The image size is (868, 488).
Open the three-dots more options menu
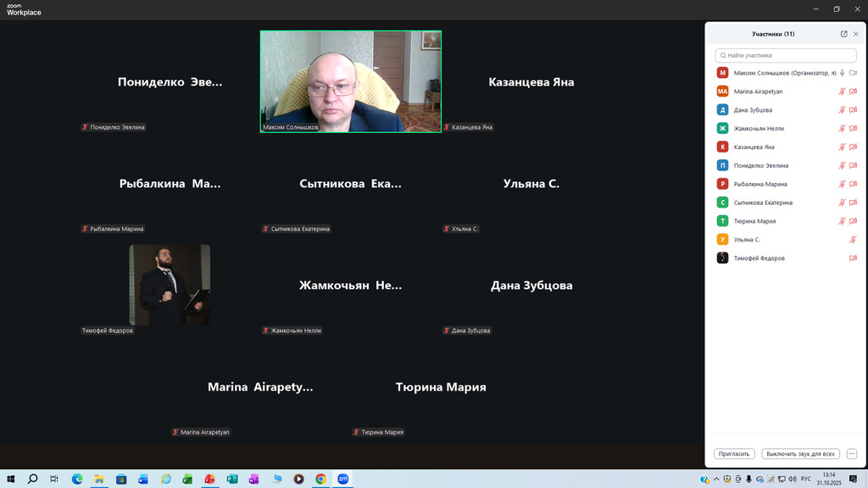click(852, 454)
